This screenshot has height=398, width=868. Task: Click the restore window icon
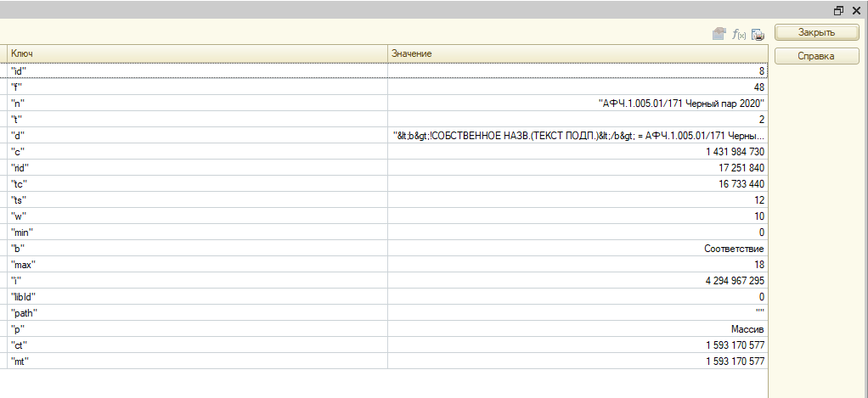tap(839, 10)
